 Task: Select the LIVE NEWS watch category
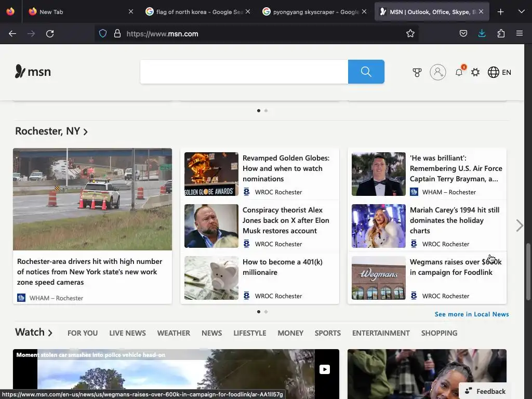pos(127,333)
